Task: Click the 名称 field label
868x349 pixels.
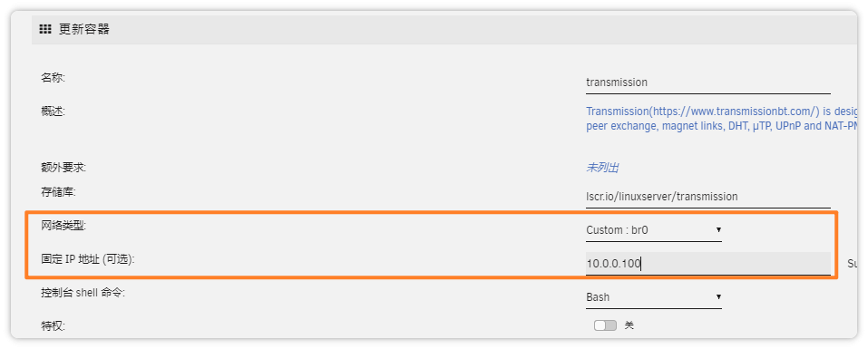Action: click(x=54, y=77)
